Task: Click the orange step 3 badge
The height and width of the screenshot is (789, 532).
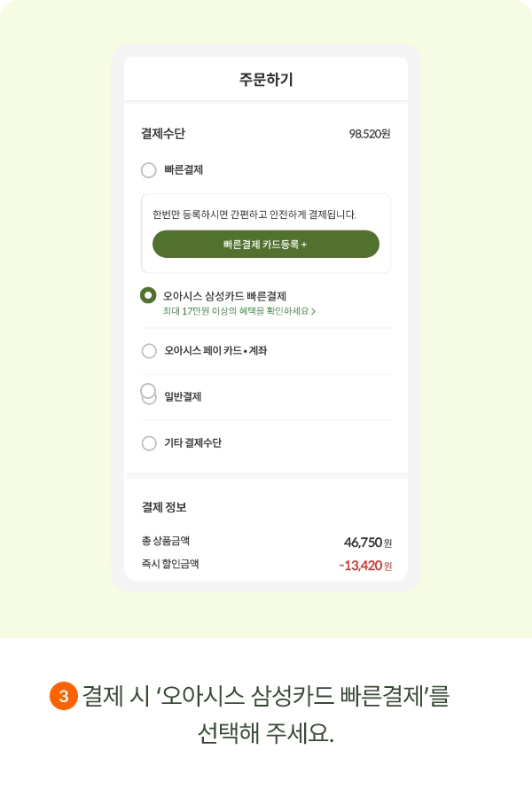Action: click(63, 697)
